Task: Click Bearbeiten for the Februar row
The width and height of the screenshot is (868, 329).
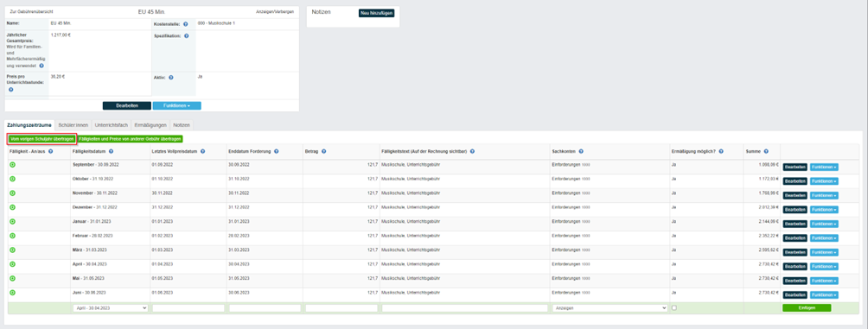Action: [795, 237]
